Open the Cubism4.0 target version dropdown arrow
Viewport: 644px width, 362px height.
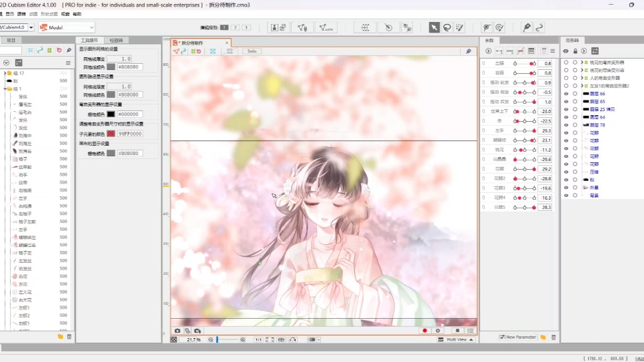[31, 27]
